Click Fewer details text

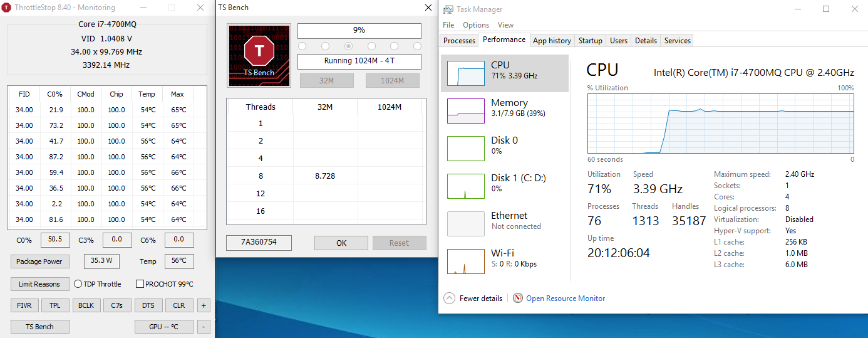481,298
